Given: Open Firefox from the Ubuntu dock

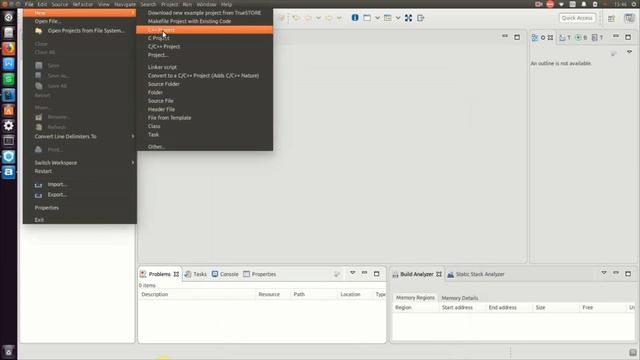Looking at the screenshot, I should click(9, 48).
